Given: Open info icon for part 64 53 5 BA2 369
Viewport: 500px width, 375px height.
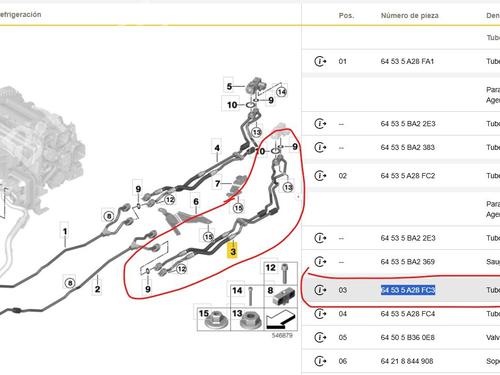Looking at the screenshot, I should (x=320, y=262).
